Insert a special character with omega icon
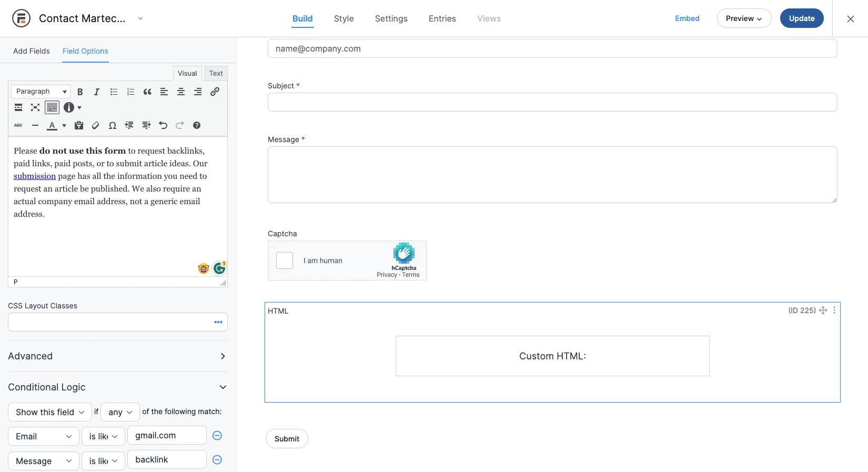The image size is (868, 472). click(x=112, y=125)
